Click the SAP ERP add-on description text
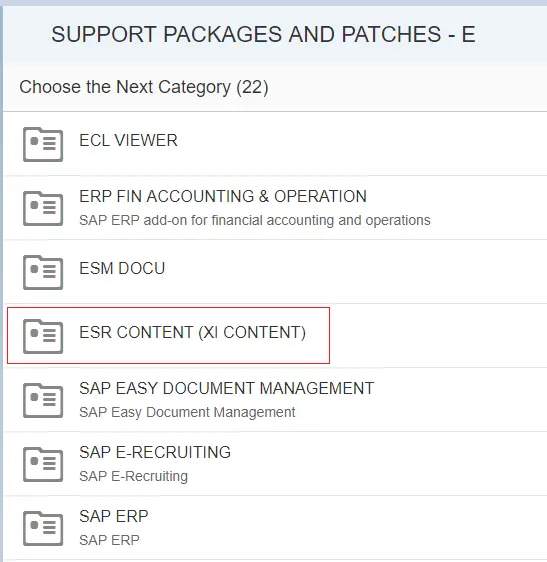Screen dimensions: 547x562 255,220
